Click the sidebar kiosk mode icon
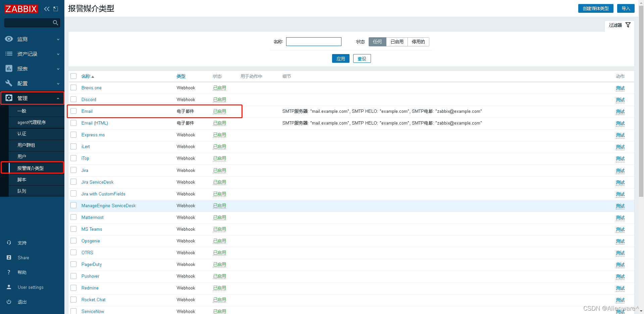644x314 pixels. tap(56, 9)
